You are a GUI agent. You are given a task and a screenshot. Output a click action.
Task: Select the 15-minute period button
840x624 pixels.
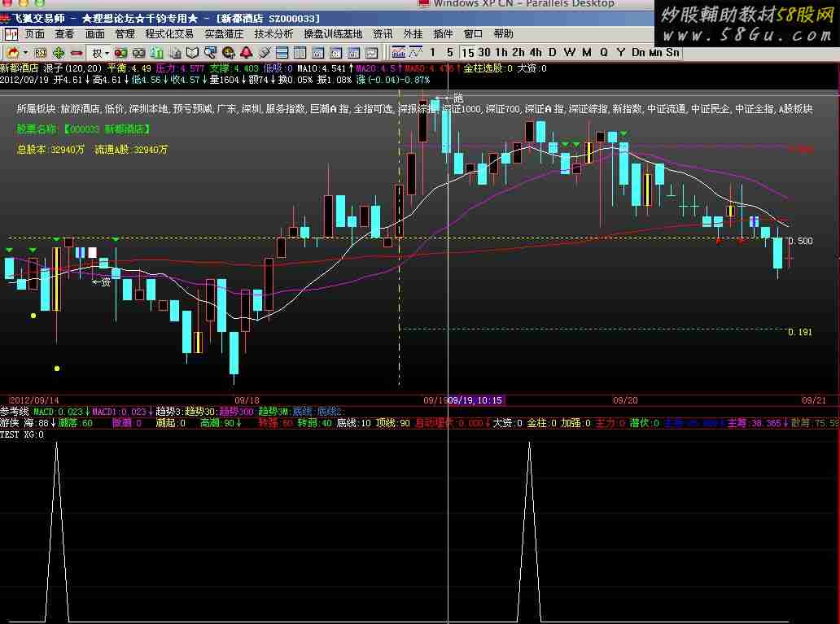(x=468, y=53)
